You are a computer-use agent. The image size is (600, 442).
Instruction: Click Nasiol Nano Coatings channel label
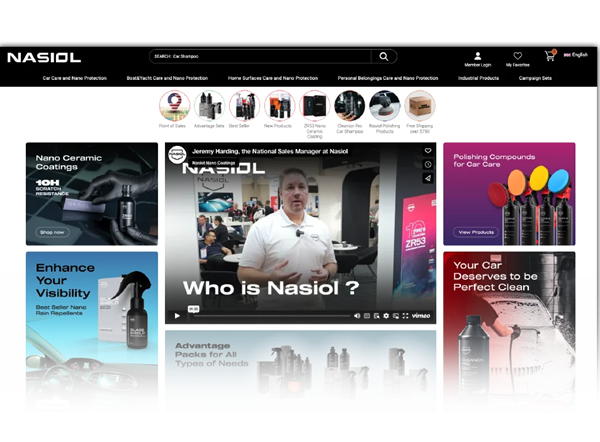(x=214, y=163)
